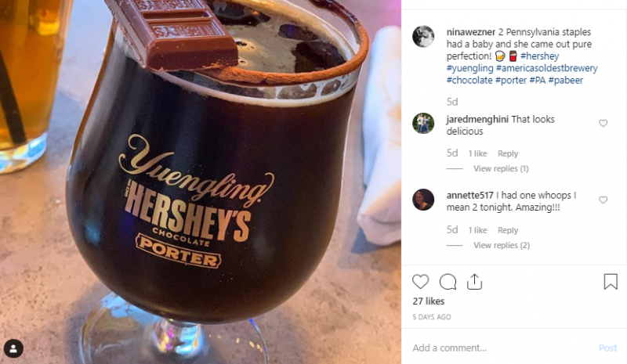Expand View replies (2)

(502, 245)
